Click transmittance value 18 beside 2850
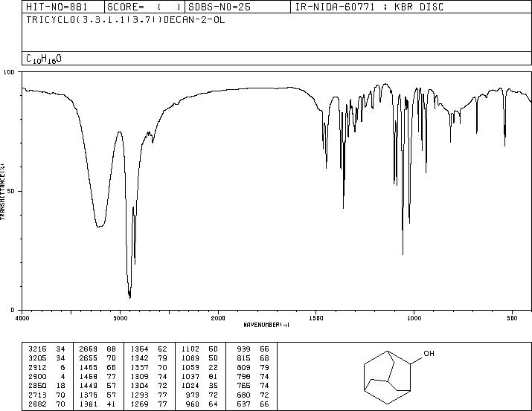The image size is (532, 411). coord(61,386)
